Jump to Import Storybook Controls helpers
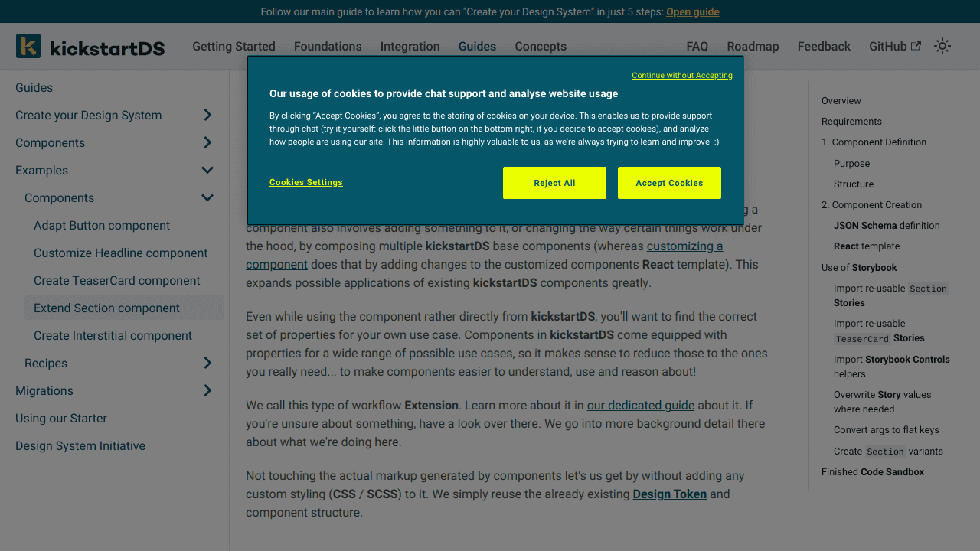The height and width of the screenshot is (551, 980). pos(891,367)
